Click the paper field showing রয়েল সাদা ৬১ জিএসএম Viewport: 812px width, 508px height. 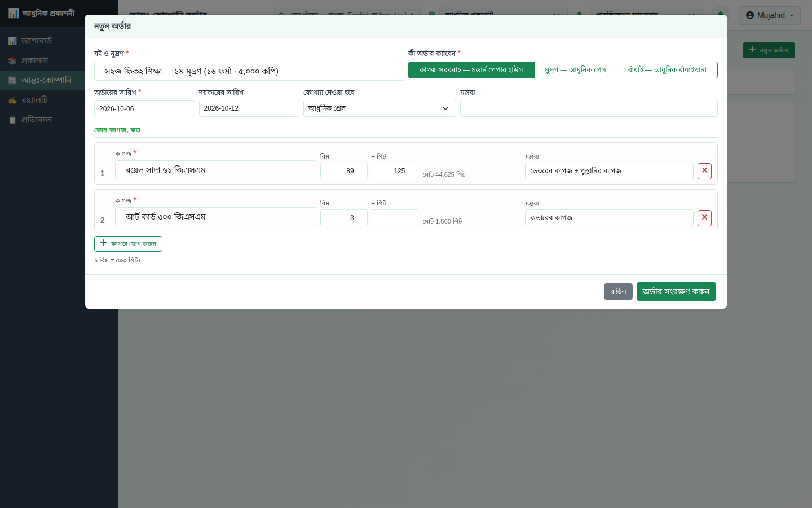[x=215, y=170]
